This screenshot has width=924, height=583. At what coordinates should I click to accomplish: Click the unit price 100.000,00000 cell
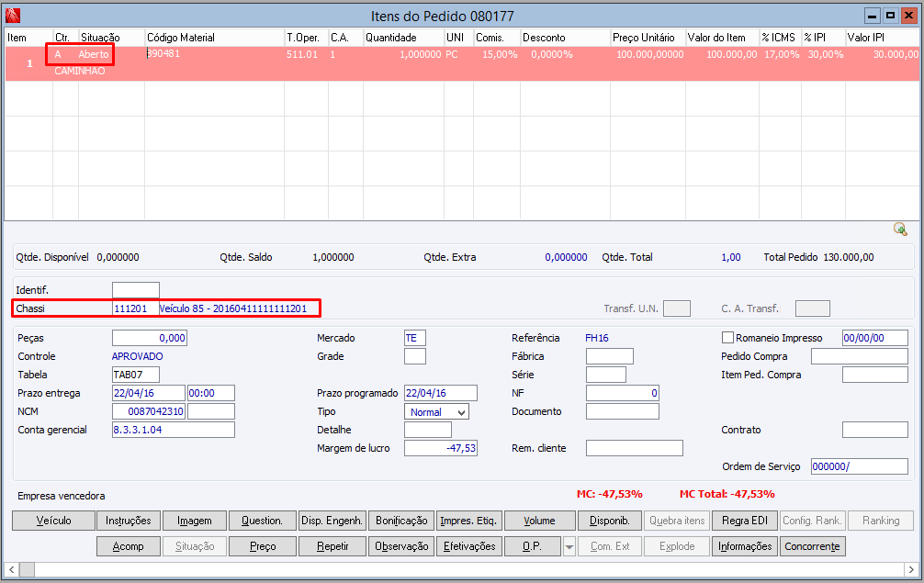[x=650, y=54]
